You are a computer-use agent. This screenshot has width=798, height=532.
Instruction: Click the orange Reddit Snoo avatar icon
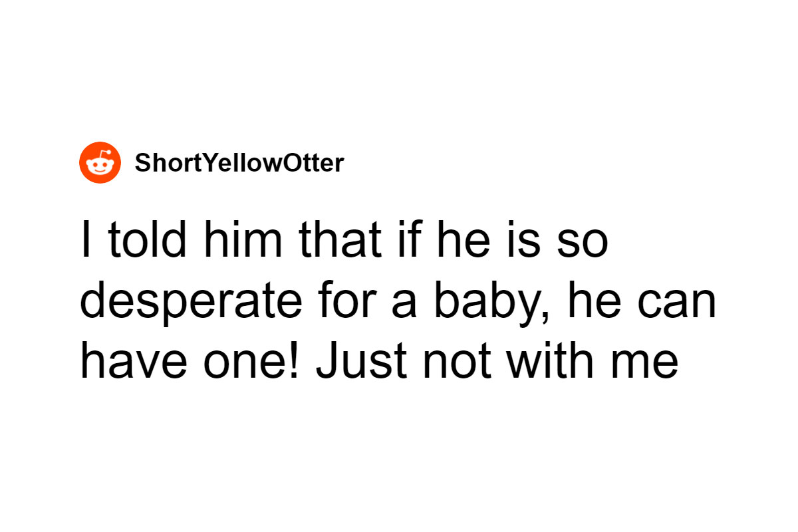pos(100,162)
